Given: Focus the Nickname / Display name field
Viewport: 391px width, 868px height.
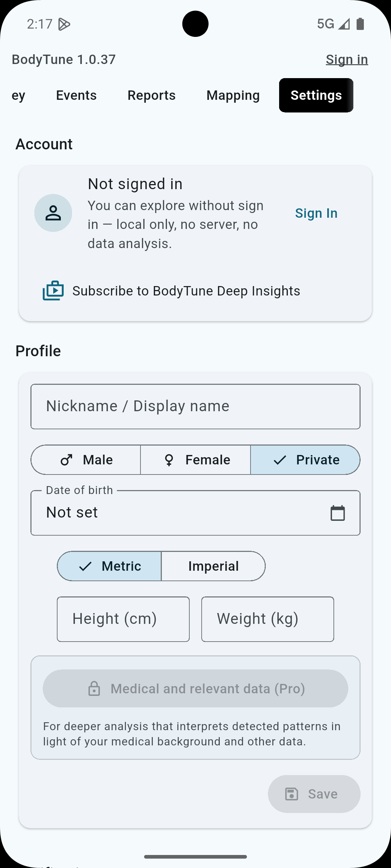Looking at the screenshot, I should [195, 407].
